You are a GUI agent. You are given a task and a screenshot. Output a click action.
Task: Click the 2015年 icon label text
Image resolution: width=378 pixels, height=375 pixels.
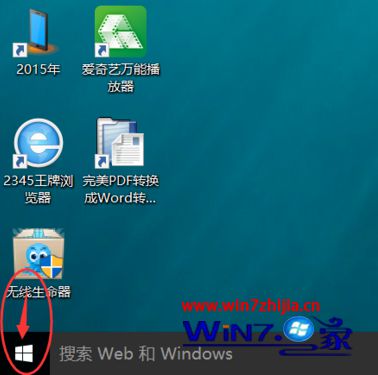[38, 69]
